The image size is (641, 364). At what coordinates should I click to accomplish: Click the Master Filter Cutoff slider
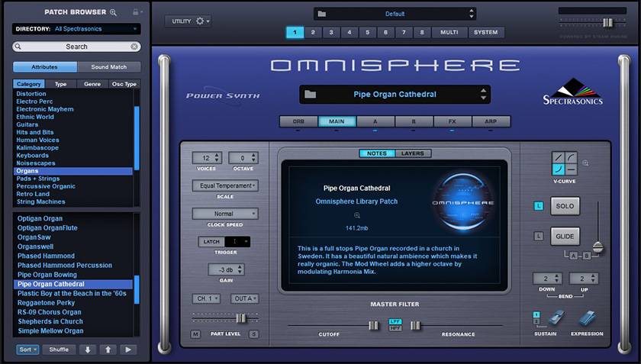[373, 326]
